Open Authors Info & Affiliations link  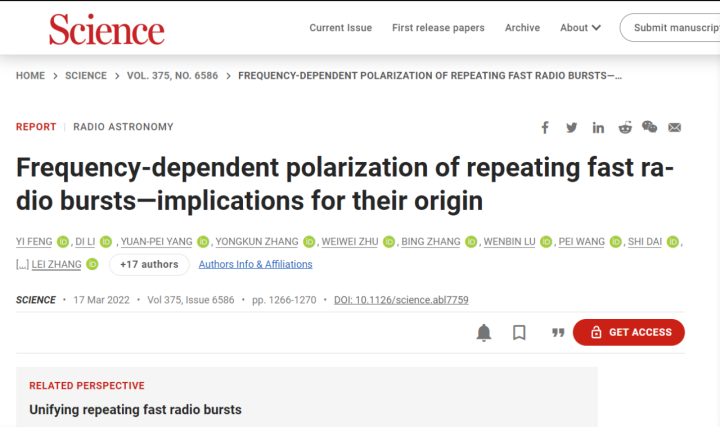[255, 264]
